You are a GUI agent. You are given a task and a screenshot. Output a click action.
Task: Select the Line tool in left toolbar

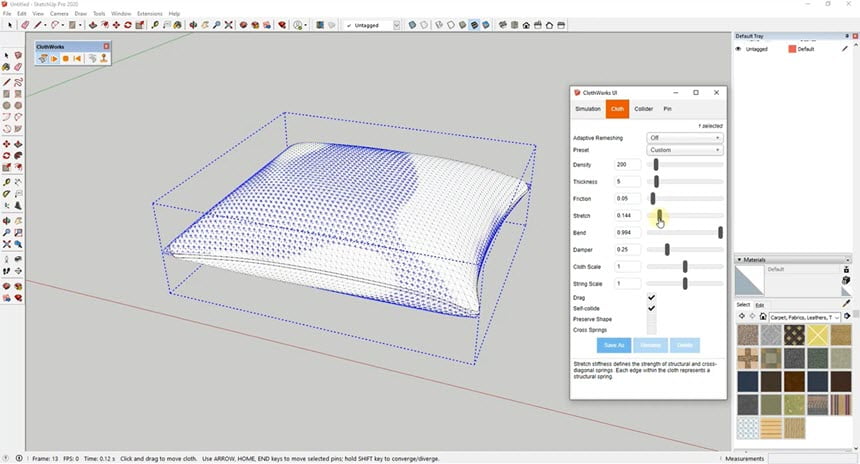7,82
